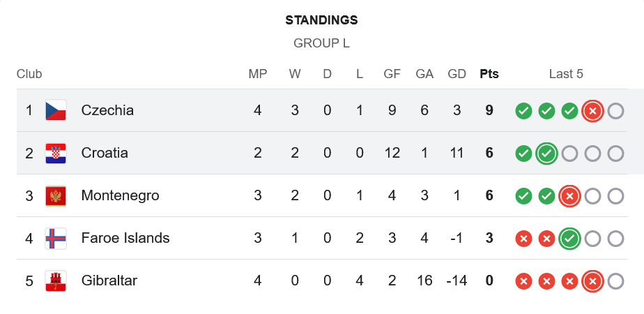Image resolution: width=644 pixels, height=314 pixels.
Task: Select the Montenegro team name
Action: pyautogui.click(x=120, y=195)
